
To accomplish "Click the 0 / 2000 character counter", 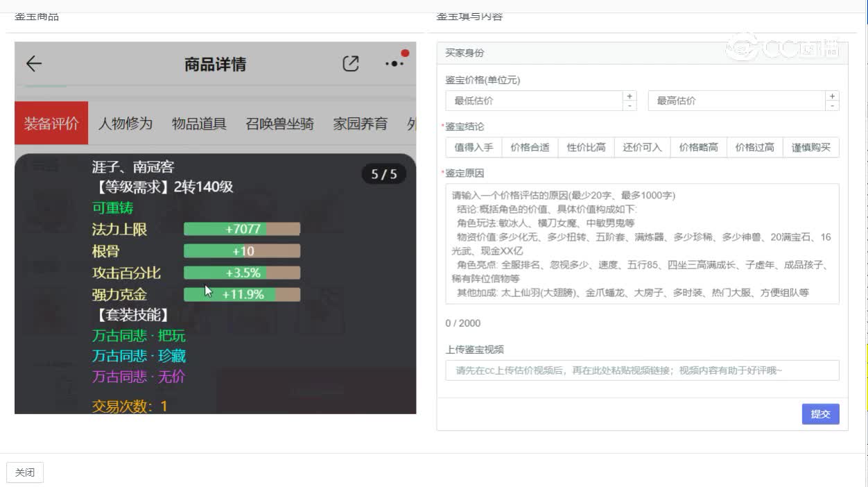I will point(462,323).
